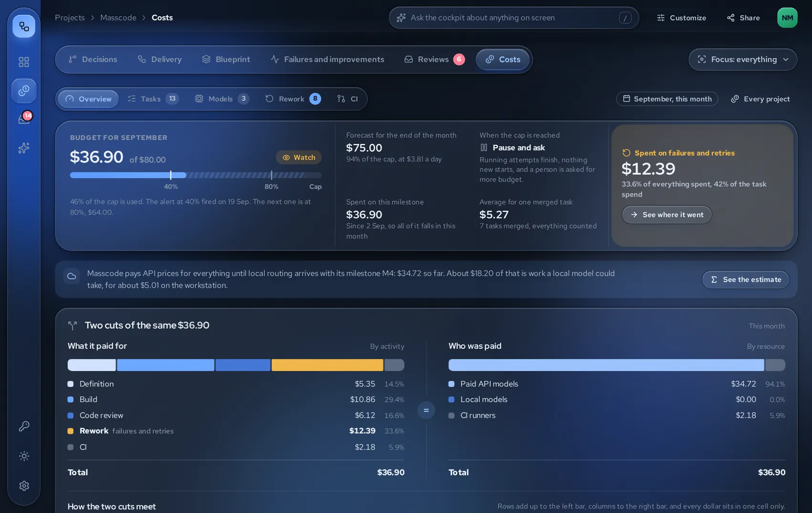Open the CI sub-tab
Screen dimensions: 812x513
347,99
